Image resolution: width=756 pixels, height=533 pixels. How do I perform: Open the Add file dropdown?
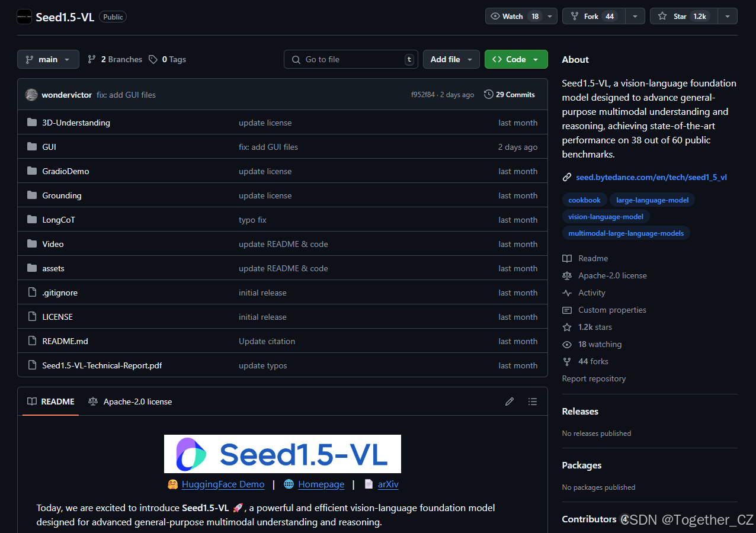click(451, 59)
